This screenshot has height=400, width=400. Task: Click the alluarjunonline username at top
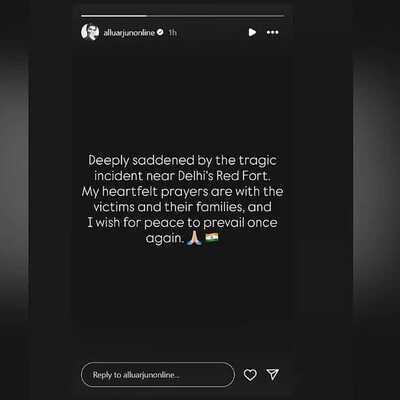[129, 33]
